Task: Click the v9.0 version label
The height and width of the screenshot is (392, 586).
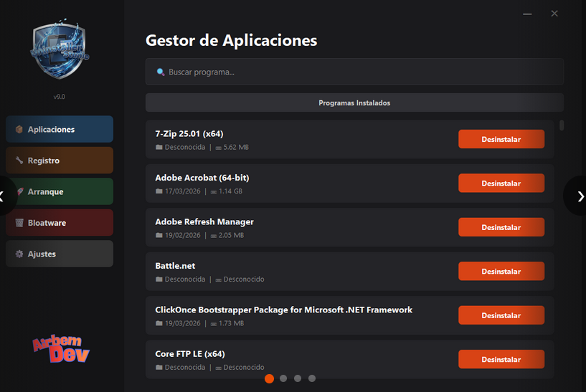Action: [x=59, y=97]
